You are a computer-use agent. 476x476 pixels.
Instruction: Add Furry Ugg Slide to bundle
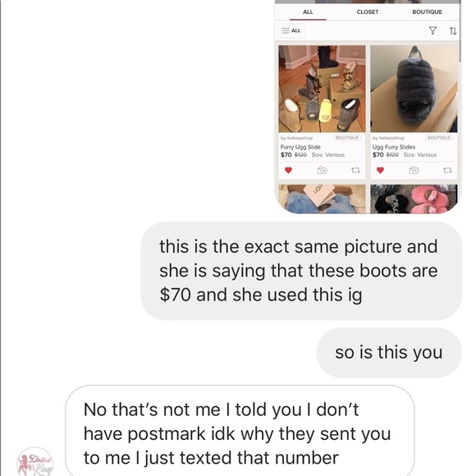322,171
